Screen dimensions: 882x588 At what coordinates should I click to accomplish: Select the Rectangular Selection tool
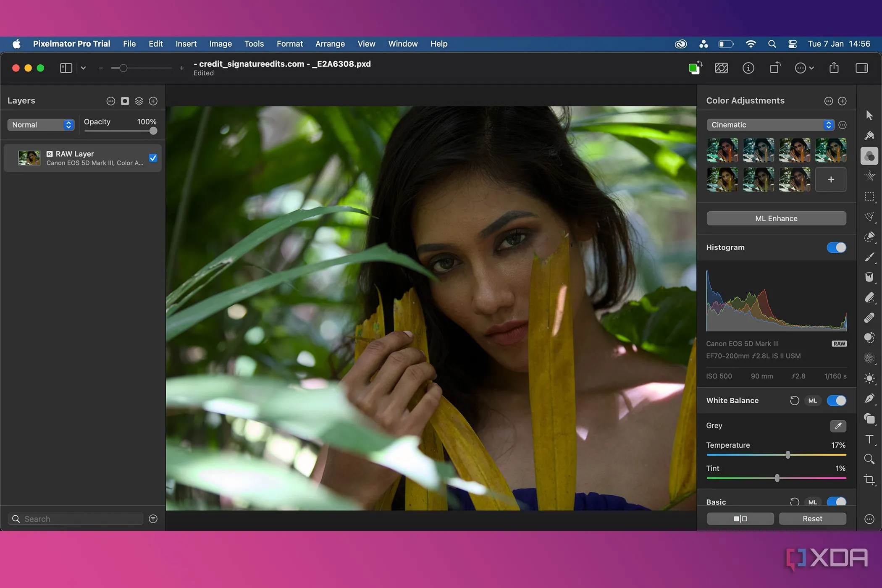point(869,197)
